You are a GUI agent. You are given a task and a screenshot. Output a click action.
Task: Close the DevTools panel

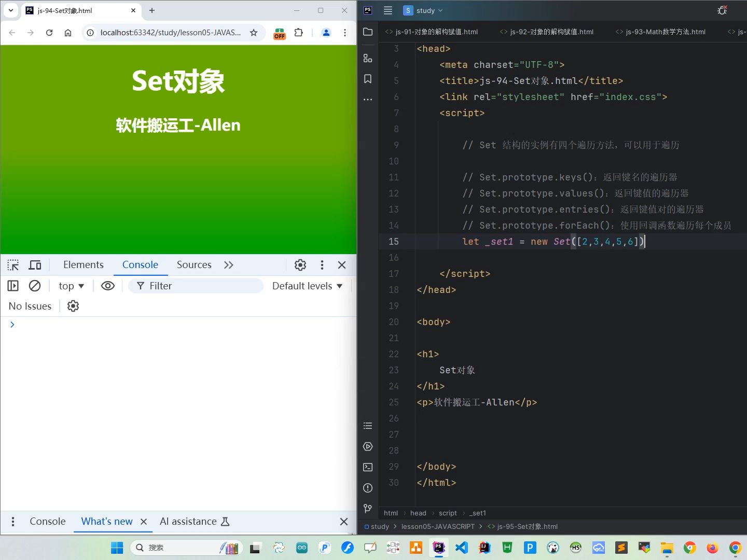coord(342,265)
